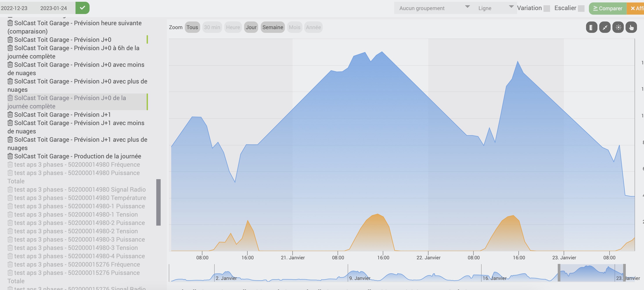Click trash icon next to Prévision J+0

(10, 40)
